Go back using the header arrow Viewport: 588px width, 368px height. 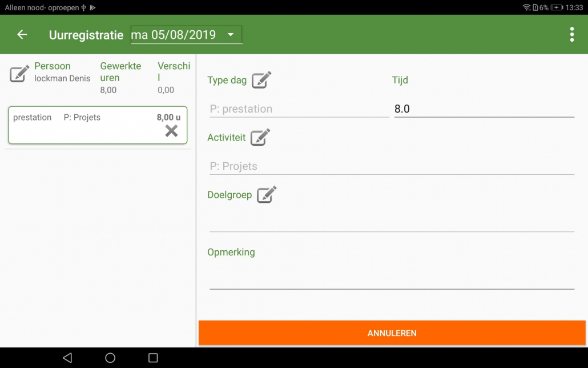click(22, 34)
